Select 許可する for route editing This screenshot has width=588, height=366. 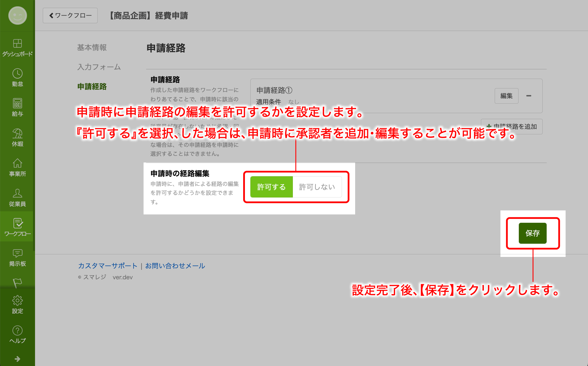(x=271, y=187)
